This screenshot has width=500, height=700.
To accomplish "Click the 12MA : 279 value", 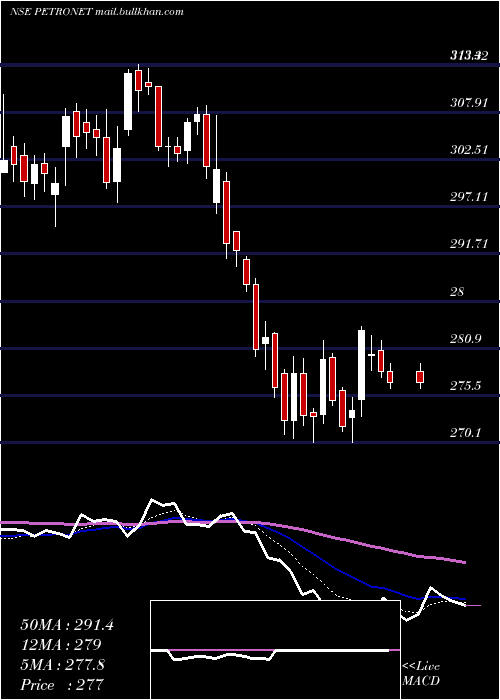I will pos(61,645).
